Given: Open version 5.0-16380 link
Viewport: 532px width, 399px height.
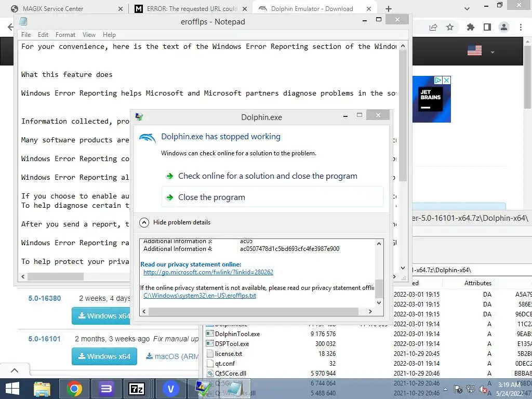Looking at the screenshot, I should point(45,298).
